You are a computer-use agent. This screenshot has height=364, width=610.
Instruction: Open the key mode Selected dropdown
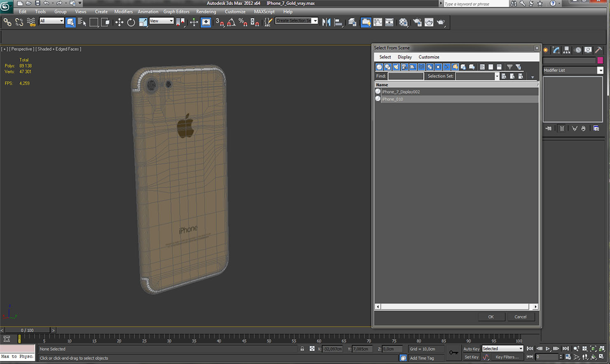tap(502, 349)
